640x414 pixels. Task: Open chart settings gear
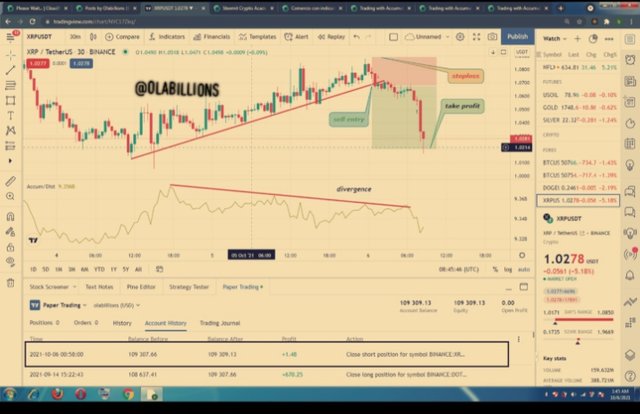(x=460, y=37)
